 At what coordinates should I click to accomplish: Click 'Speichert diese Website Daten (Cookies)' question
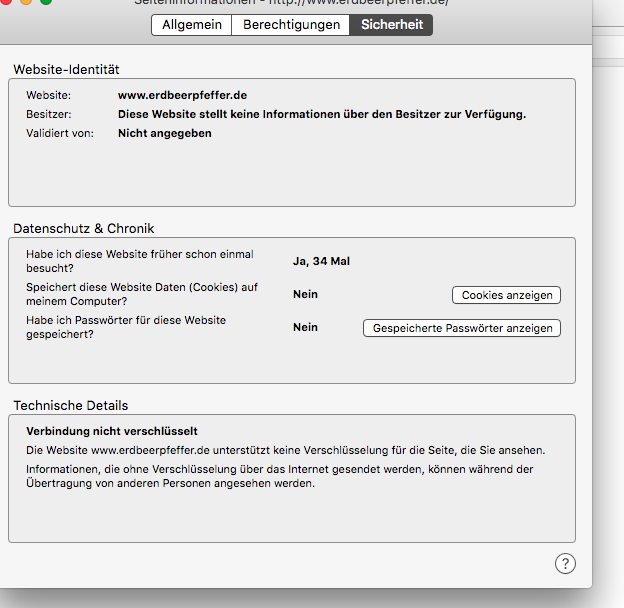click(142, 294)
